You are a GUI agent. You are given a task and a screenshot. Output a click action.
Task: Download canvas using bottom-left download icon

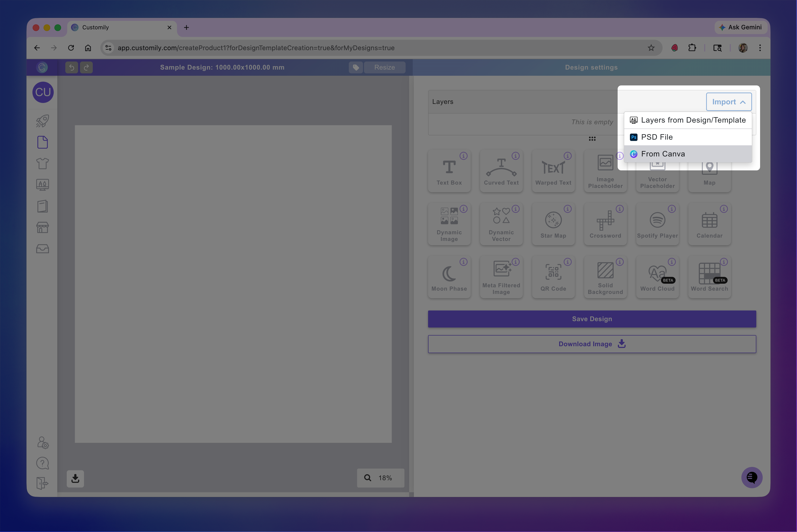click(x=75, y=478)
